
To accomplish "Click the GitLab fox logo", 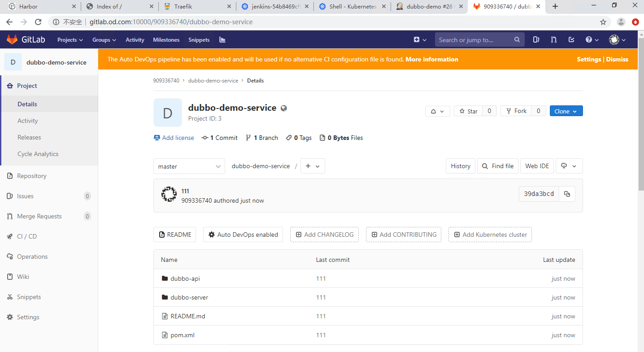I will [12, 39].
